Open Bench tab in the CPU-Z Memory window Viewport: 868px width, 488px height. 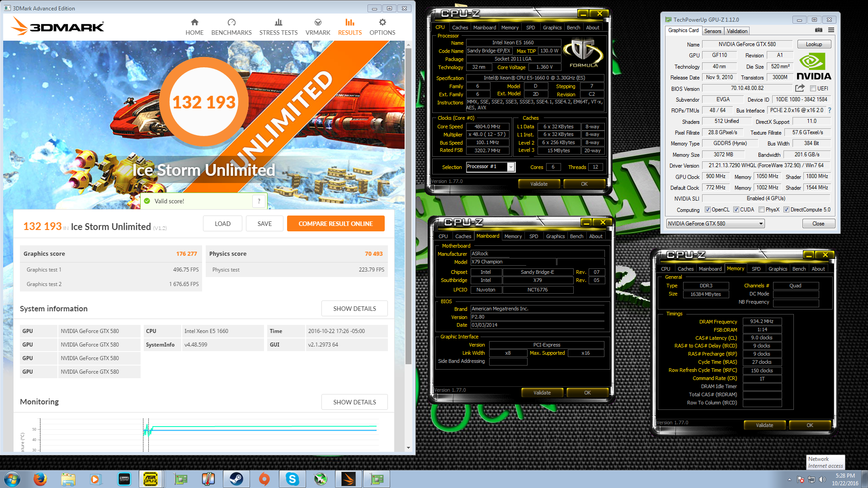click(799, 269)
